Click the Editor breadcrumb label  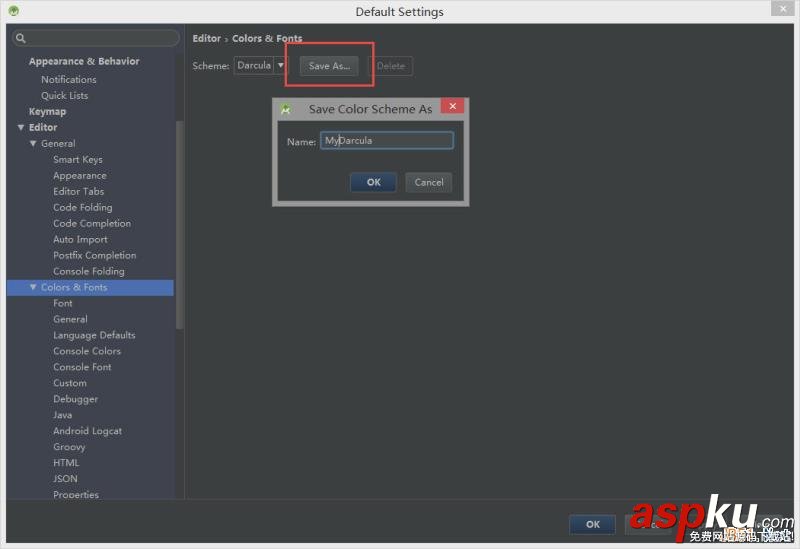click(207, 38)
